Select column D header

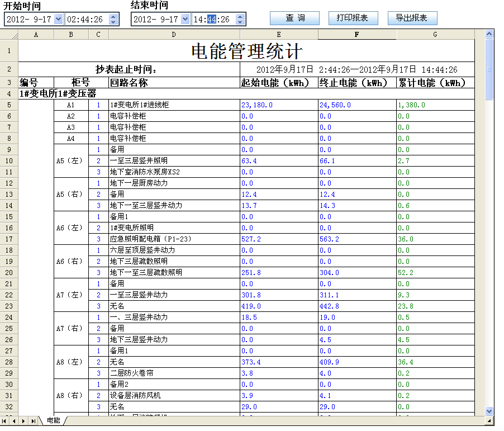pos(174,35)
